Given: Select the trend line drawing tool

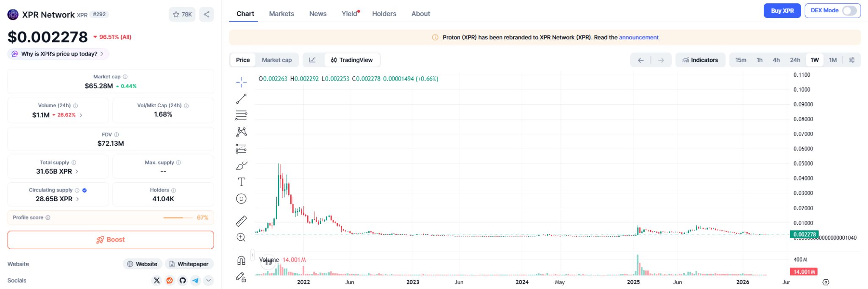Looking at the screenshot, I should pos(241,99).
